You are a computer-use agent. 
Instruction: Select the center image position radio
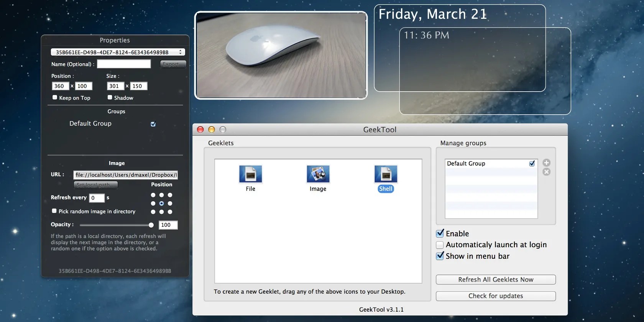pyautogui.click(x=161, y=204)
